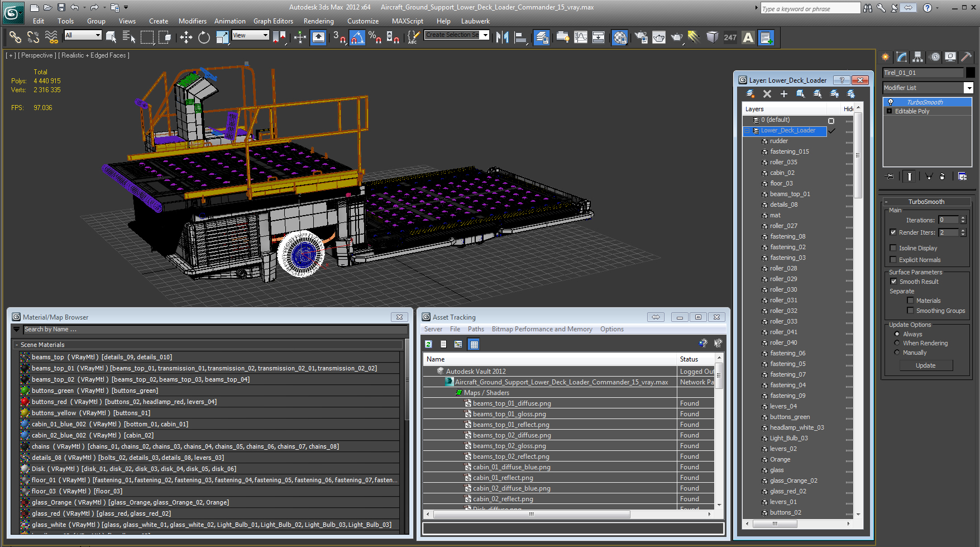
Task: Toggle the Manage Layers button in toolbar
Action: (542, 37)
